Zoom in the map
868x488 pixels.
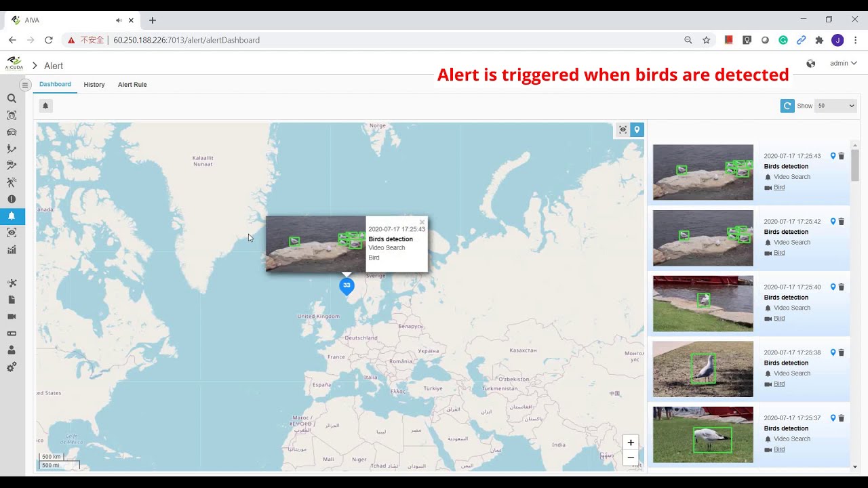(x=631, y=443)
